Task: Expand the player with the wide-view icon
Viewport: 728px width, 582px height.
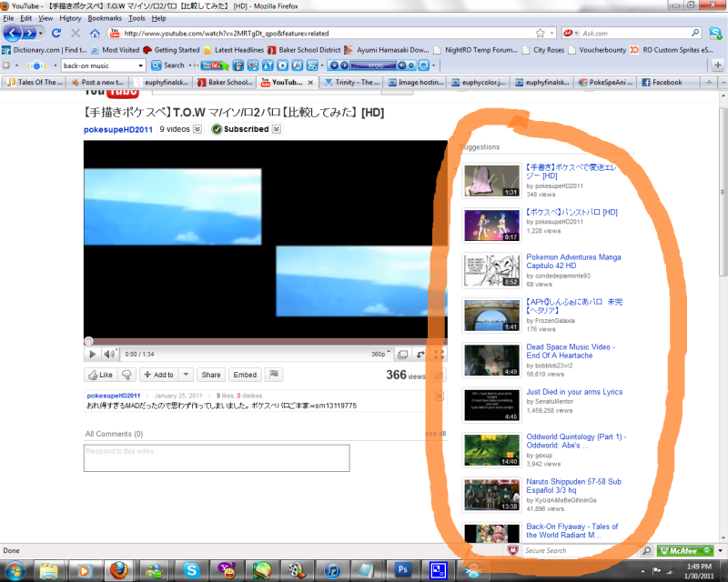Action: pyautogui.click(x=402, y=355)
